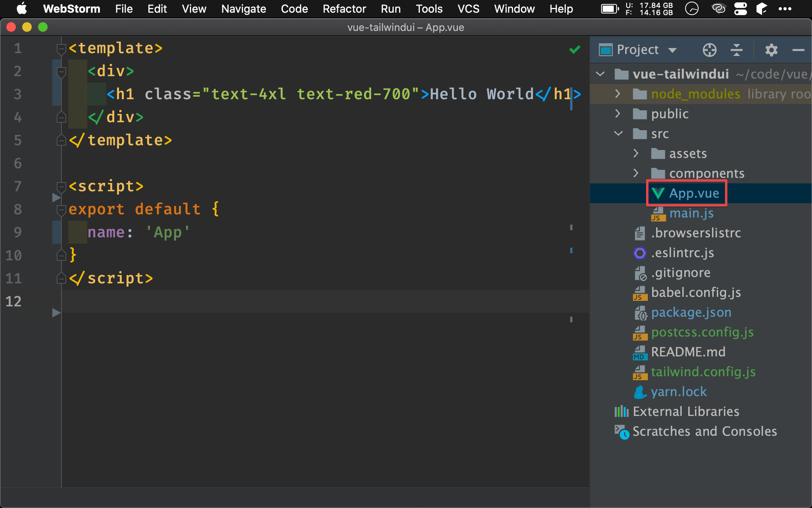This screenshot has height=508, width=812.
Task: Open the Help menu
Action: coord(561,9)
